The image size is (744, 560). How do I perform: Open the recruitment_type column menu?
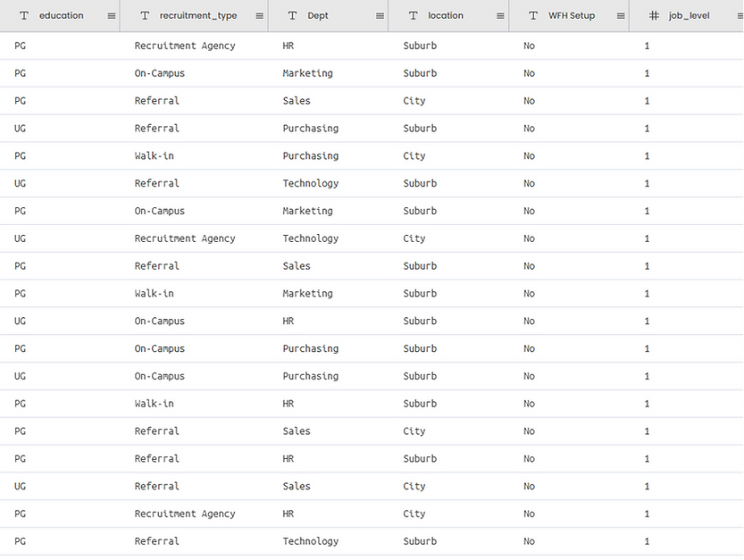tap(259, 16)
